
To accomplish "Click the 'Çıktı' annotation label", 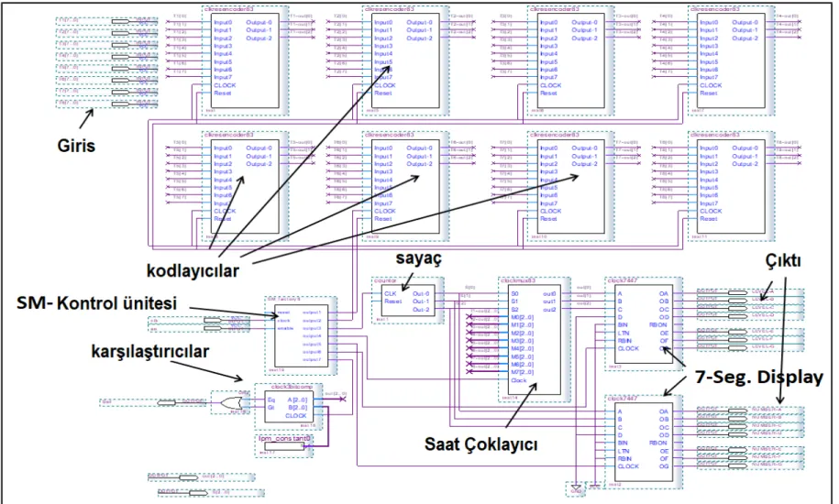I will (783, 260).
